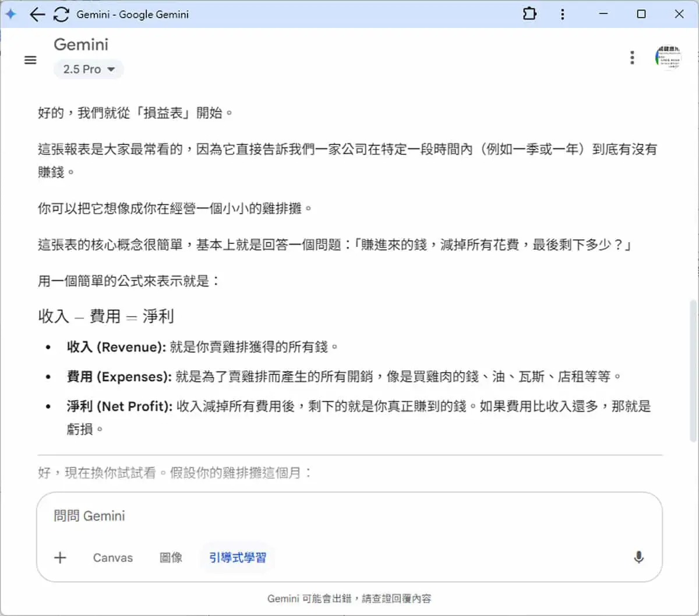Open the title bar three-dot menu

click(562, 14)
